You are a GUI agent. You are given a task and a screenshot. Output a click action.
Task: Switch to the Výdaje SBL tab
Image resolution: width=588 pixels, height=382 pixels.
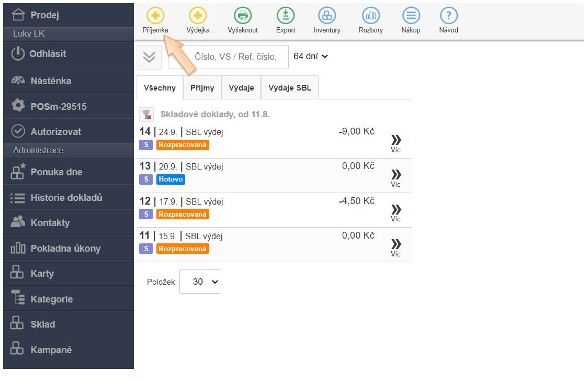pos(290,88)
